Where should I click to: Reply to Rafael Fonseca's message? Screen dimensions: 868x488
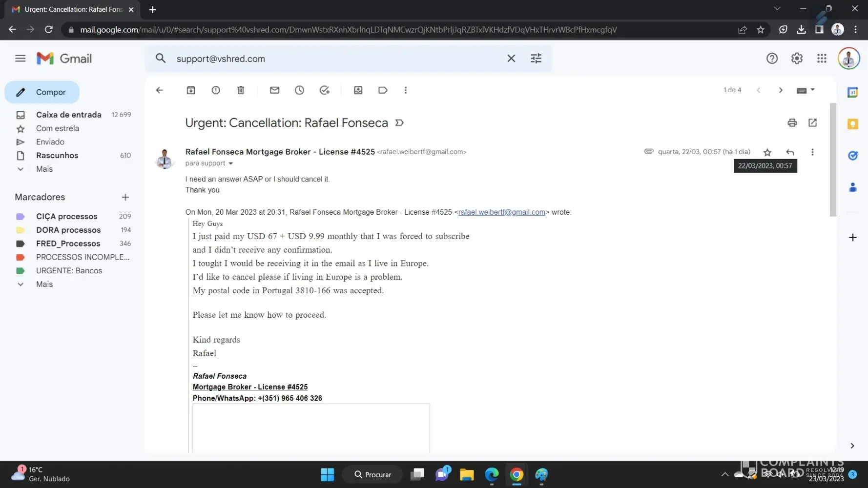(x=790, y=152)
